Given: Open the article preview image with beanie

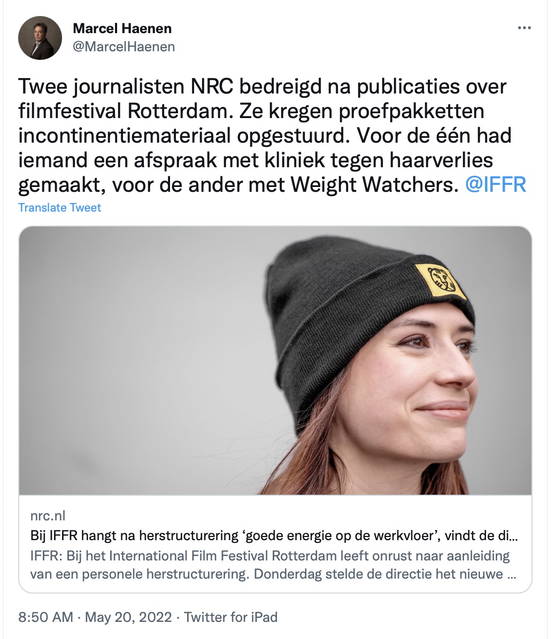Looking at the screenshot, I should (275, 360).
